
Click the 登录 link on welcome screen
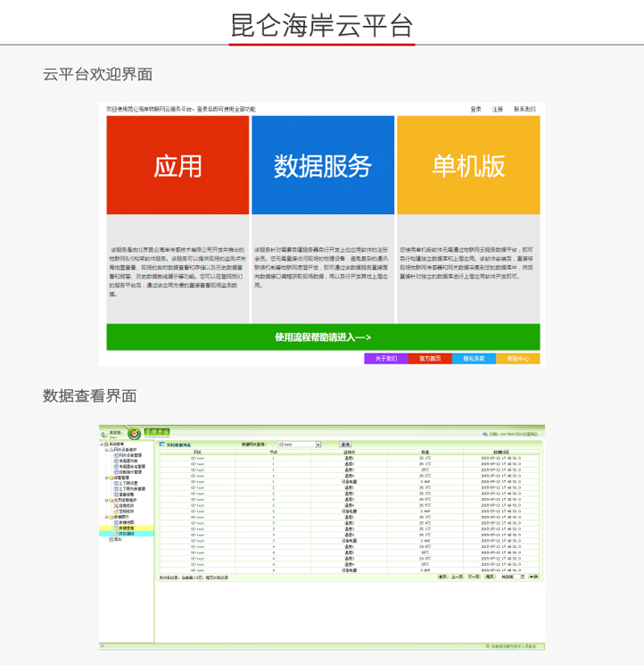coord(475,109)
